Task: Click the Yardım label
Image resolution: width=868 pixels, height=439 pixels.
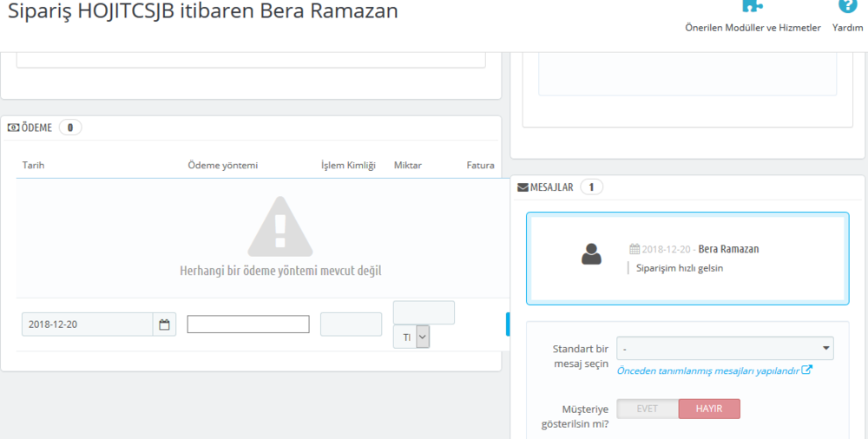Action: (x=847, y=28)
